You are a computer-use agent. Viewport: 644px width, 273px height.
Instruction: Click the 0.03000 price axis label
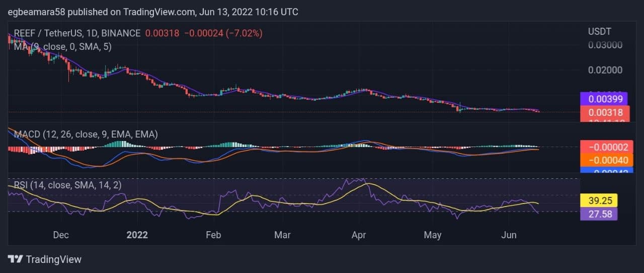[605, 45]
